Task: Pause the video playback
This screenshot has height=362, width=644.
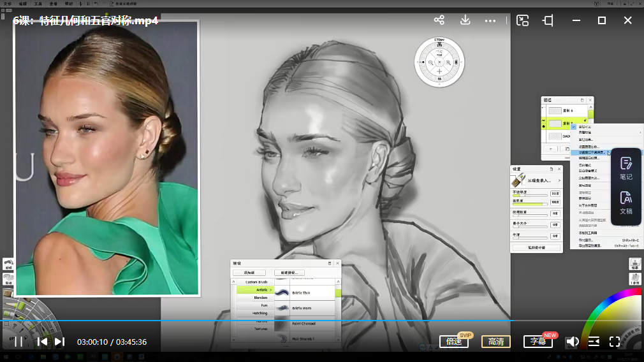Action: pyautogui.click(x=18, y=342)
